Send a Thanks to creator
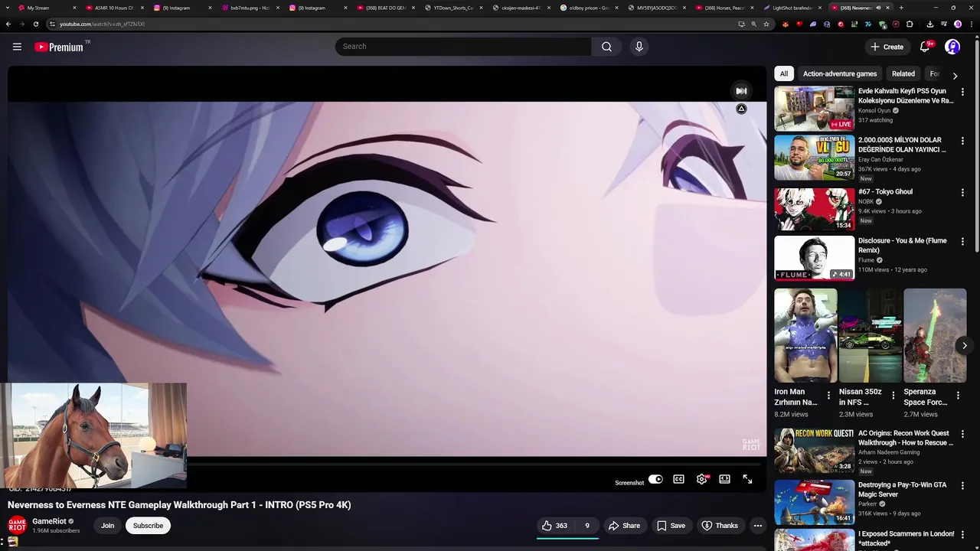Image resolution: width=980 pixels, height=551 pixels. coord(720,526)
